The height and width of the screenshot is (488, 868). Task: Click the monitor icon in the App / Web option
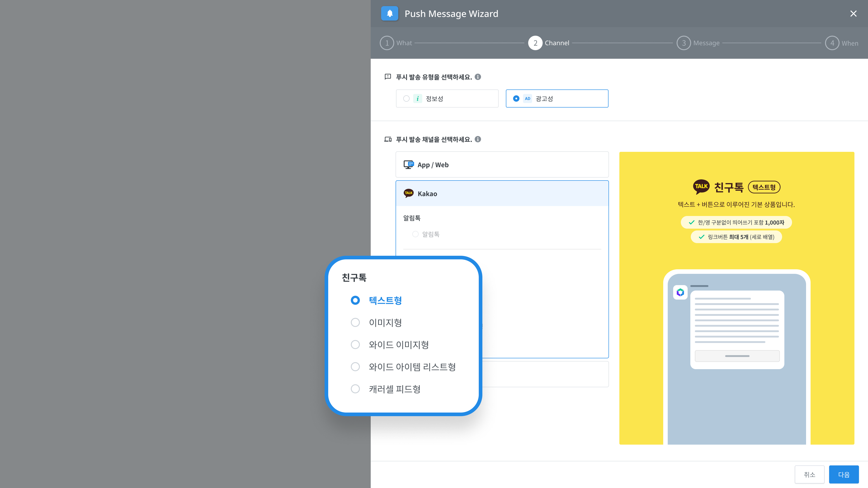409,164
